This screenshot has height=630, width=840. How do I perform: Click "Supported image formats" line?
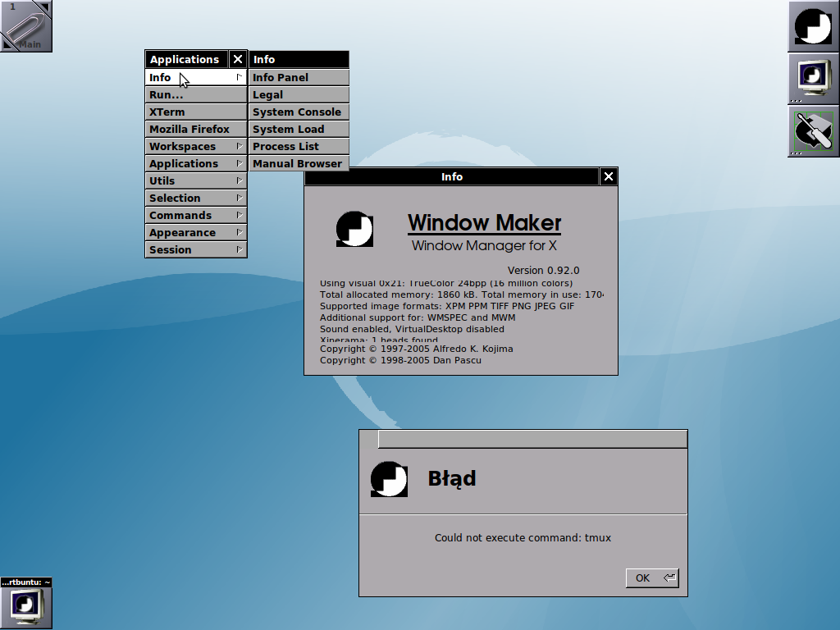click(447, 307)
